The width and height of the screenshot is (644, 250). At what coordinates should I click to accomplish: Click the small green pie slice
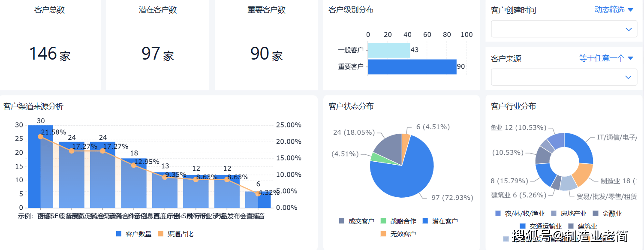(378, 158)
